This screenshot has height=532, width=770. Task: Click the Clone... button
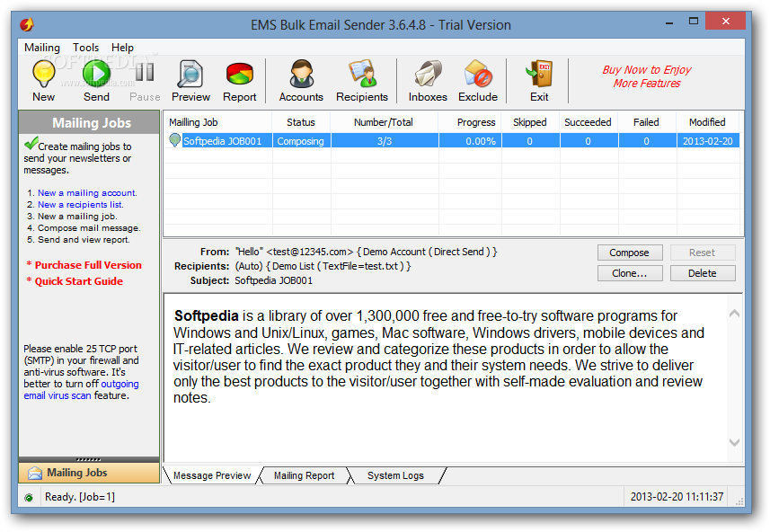pyautogui.click(x=630, y=273)
